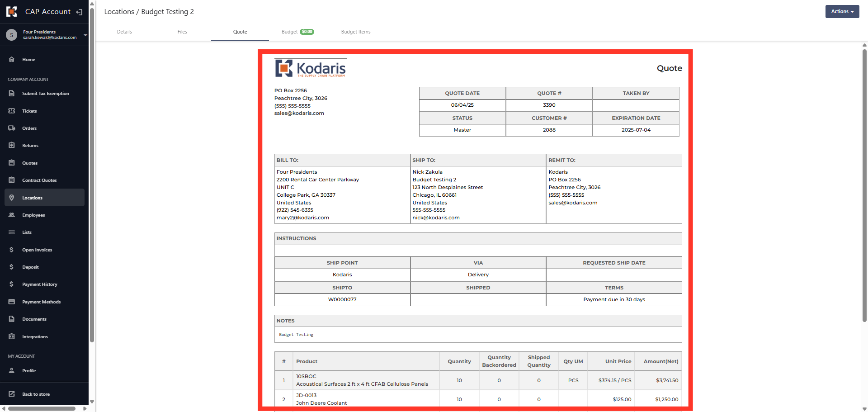The image size is (868, 412).
Task: Click the SHIPTO value W0000077
Action: 342,299
